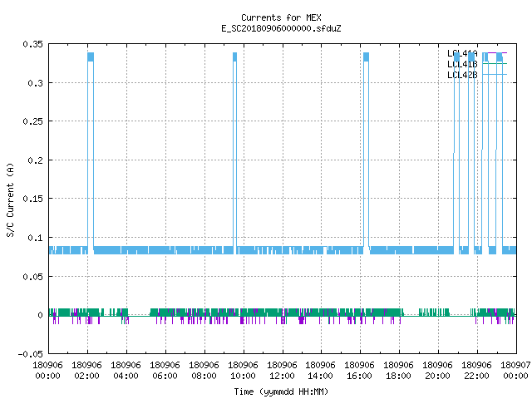Click the x-axis tick label 180906 22:00

(x=476, y=370)
